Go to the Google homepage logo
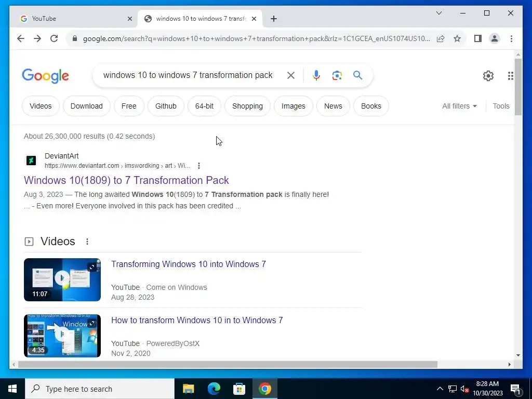This screenshot has width=532, height=399. (46, 76)
